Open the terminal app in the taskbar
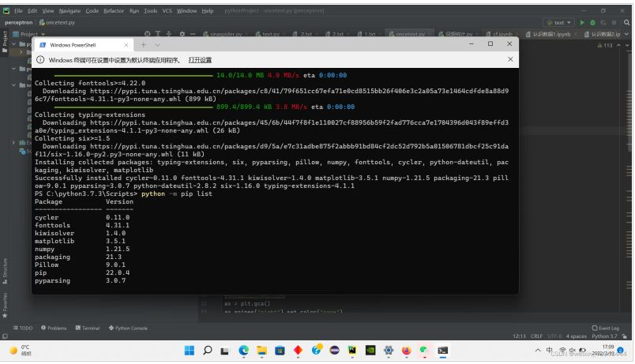The width and height of the screenshot is (635, 364). click(442, 351)
